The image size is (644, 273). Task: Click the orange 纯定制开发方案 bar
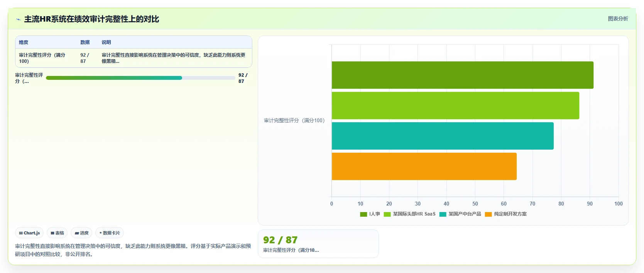point(424,166)
